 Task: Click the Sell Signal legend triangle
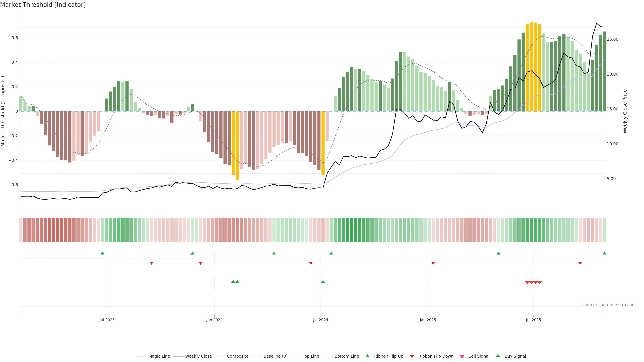click(462, 356)
